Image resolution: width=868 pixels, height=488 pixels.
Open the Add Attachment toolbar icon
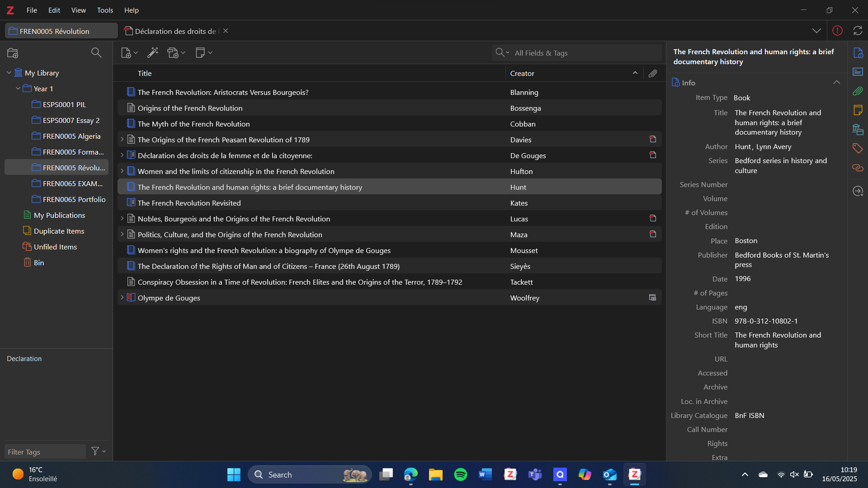pos(173,53)
